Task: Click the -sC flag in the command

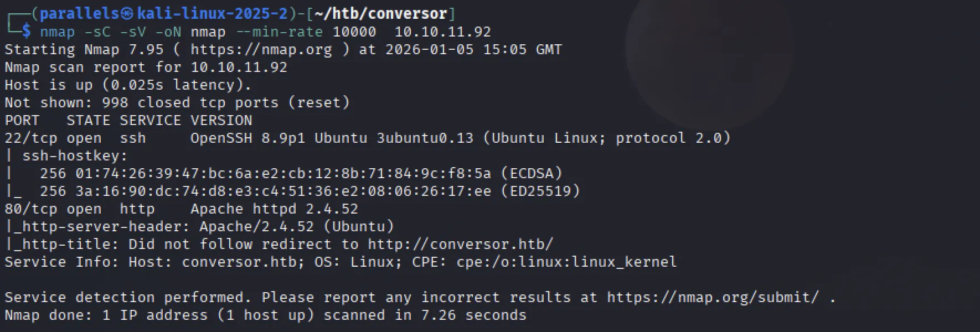Action: (x=97, y=32)
